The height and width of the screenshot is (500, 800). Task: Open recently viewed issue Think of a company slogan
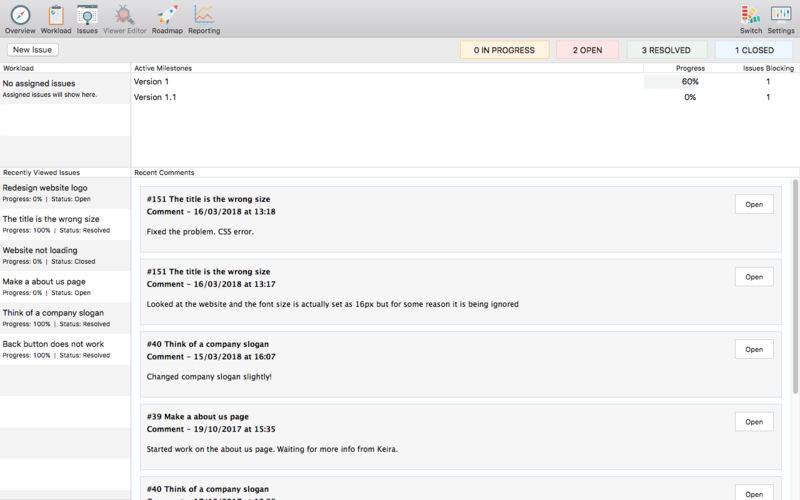(65, 318)
